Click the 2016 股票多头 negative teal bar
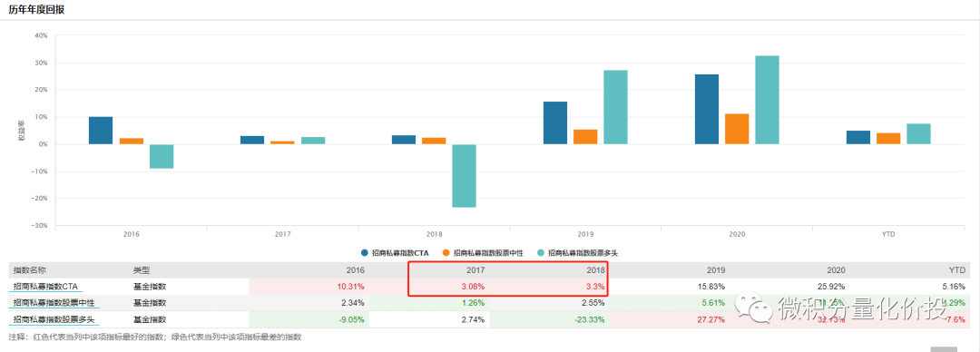The image size is (980, 352). coord(162,156)
